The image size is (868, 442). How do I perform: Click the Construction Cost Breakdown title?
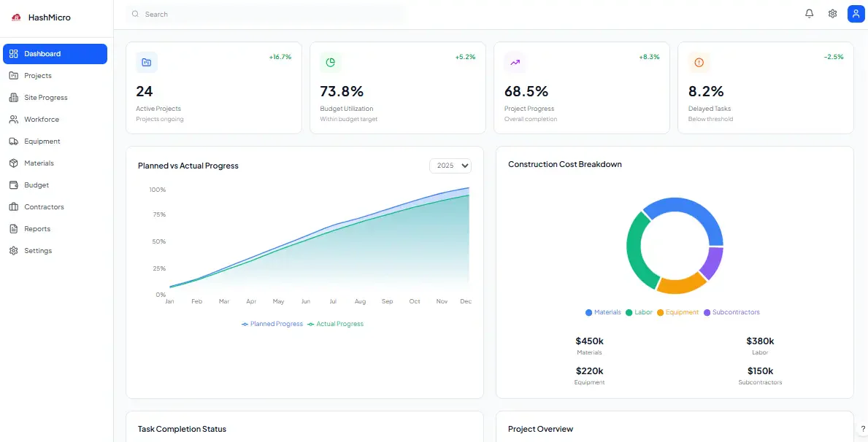click(564, 164)
